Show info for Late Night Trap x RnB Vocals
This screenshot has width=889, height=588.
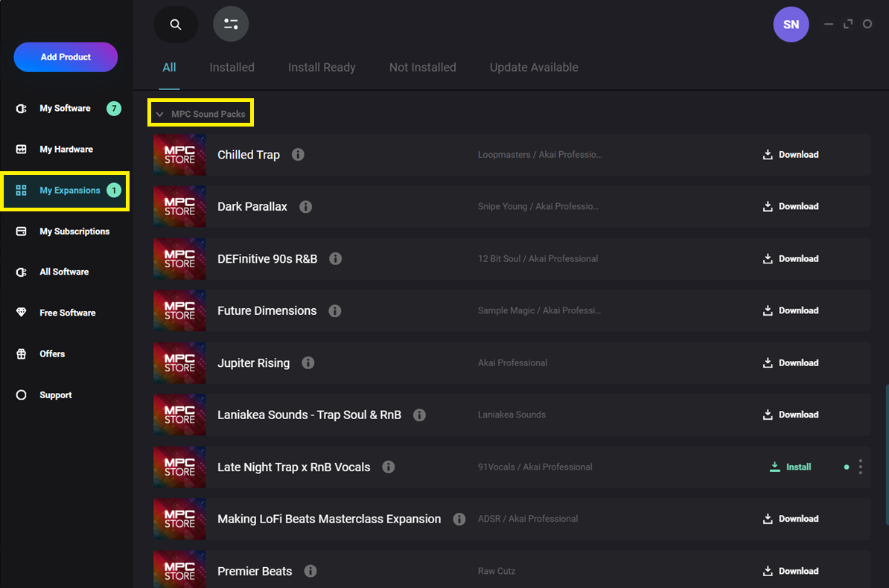[389, 467]
